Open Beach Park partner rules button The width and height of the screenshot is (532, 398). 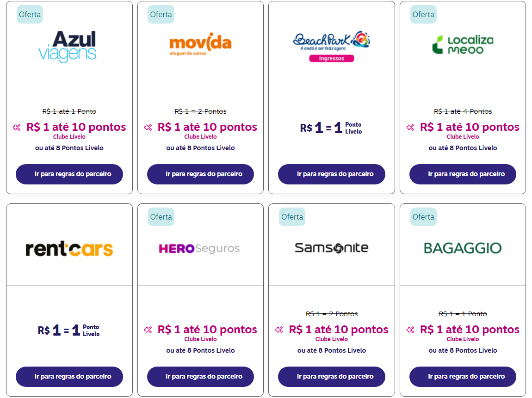[332, 174]
